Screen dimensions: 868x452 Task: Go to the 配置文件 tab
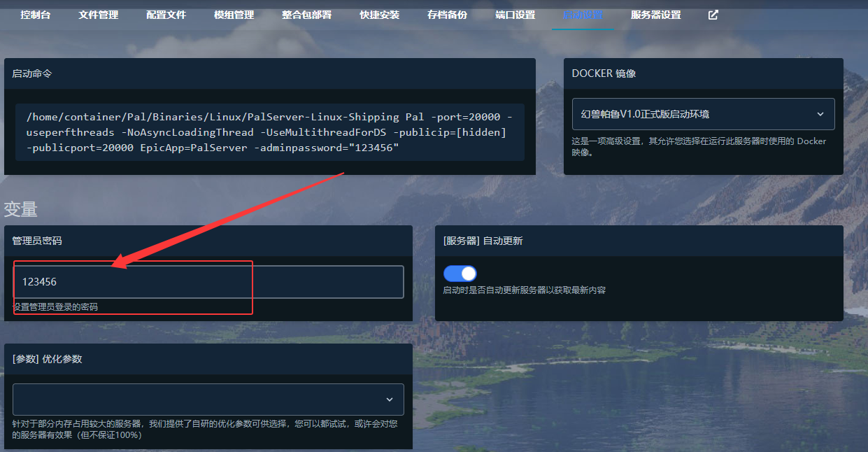[x=166, y=15]
